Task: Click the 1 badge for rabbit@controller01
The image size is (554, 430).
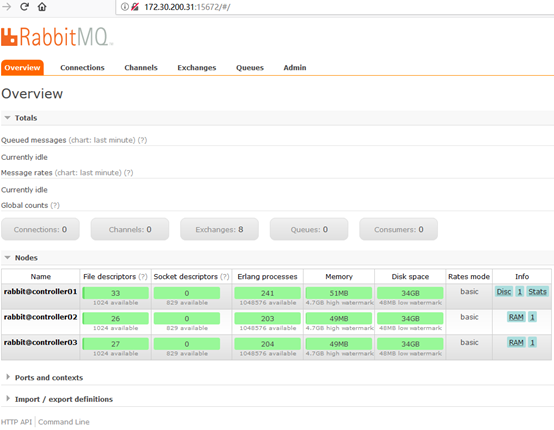Action: point(520,291)
